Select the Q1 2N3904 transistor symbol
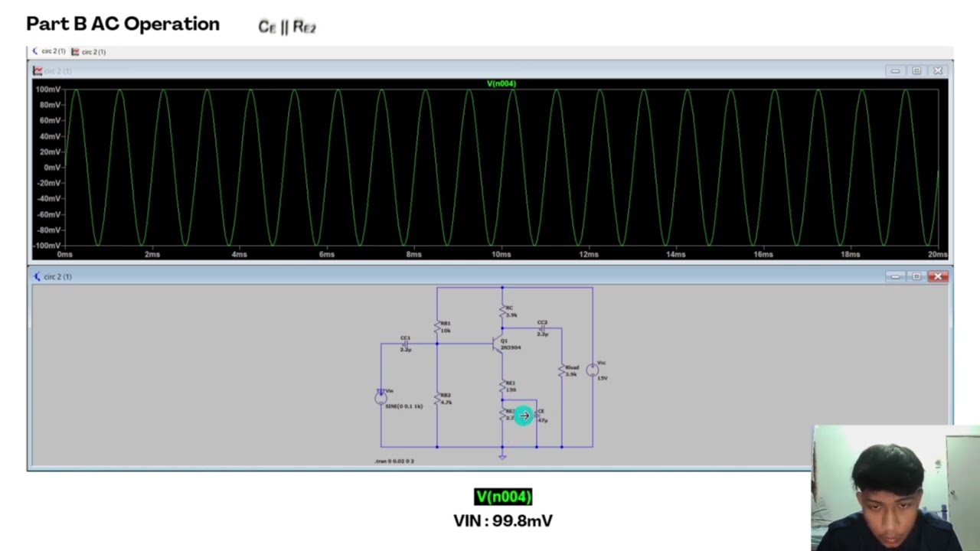The height and width of the screenshot is (551, 980). (x=498, y=344)
